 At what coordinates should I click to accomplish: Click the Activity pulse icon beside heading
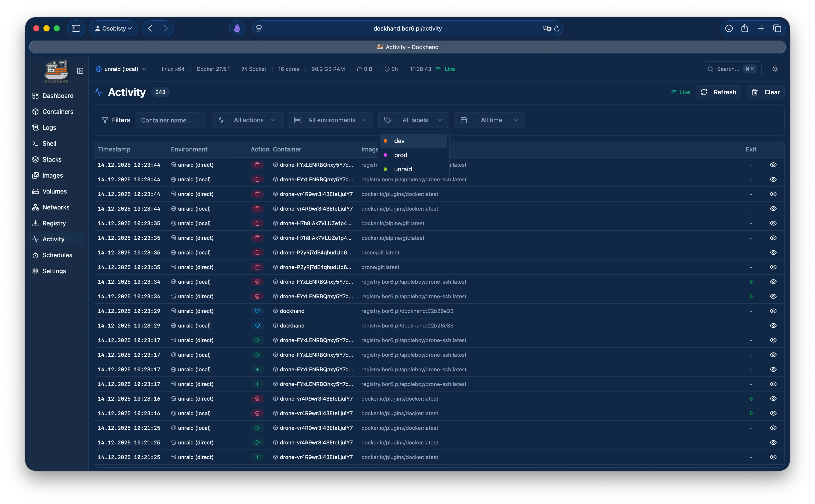tap(98, 92)
